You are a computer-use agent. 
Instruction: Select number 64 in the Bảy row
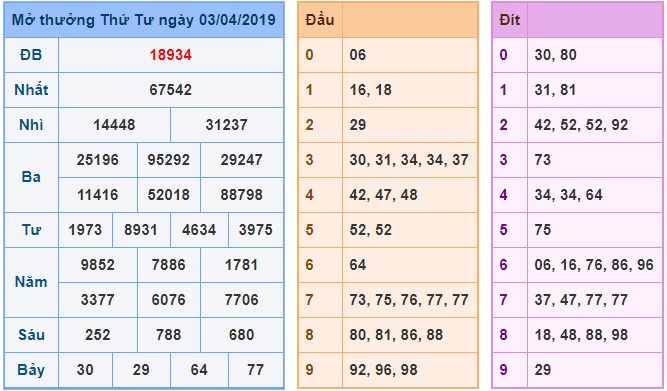point(199,370)
